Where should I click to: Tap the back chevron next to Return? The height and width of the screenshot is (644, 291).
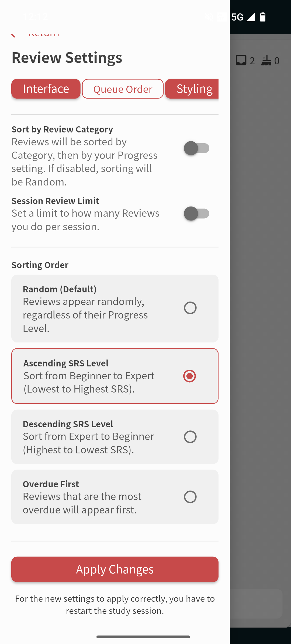12,35
